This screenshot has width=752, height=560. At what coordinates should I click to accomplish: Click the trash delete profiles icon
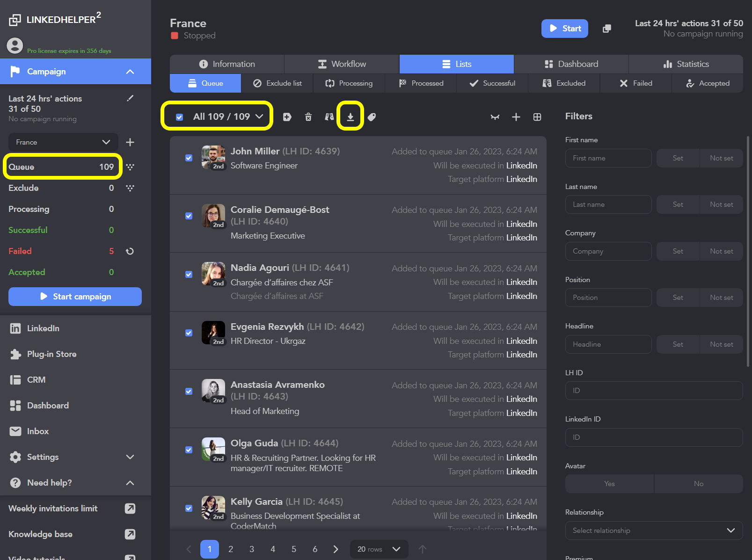point(308,117)
